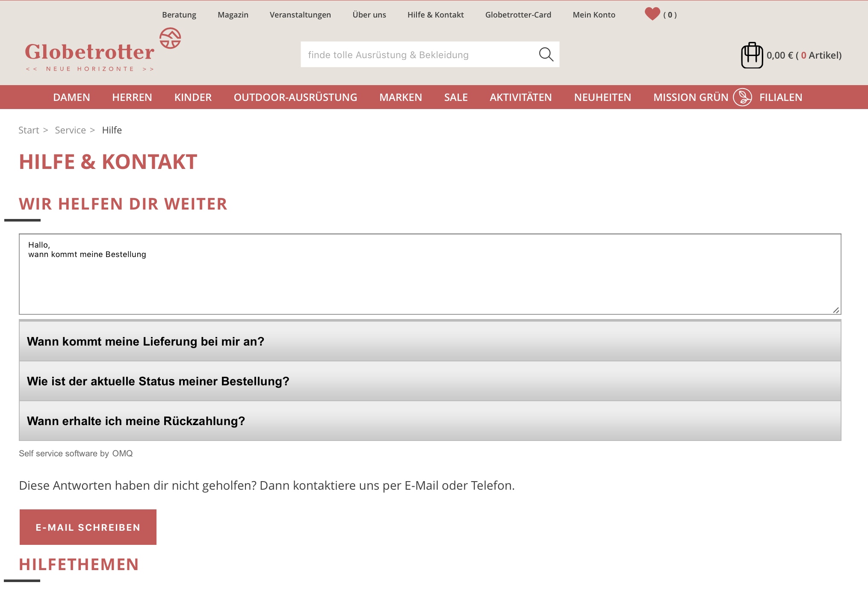Open Globetrotter-Card page
The image size is (868, 615).
click(518, 15)
